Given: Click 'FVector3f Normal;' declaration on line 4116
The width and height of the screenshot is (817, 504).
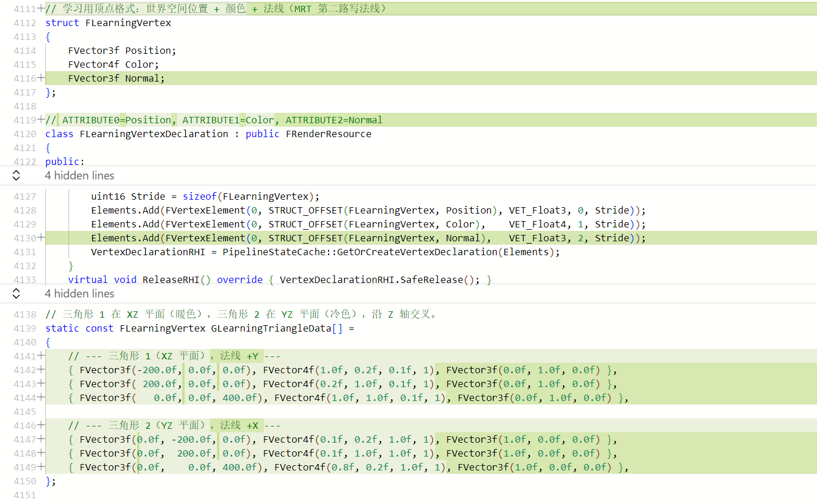Looking at the screenshot, I should (x=116, y=78).
